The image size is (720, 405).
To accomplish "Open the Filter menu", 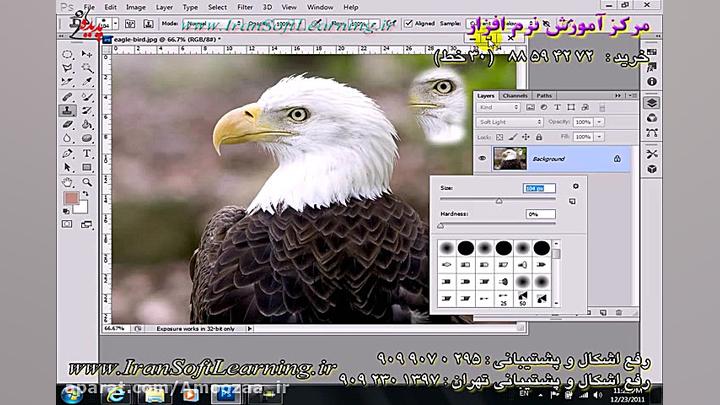I will tap(245, 7).
